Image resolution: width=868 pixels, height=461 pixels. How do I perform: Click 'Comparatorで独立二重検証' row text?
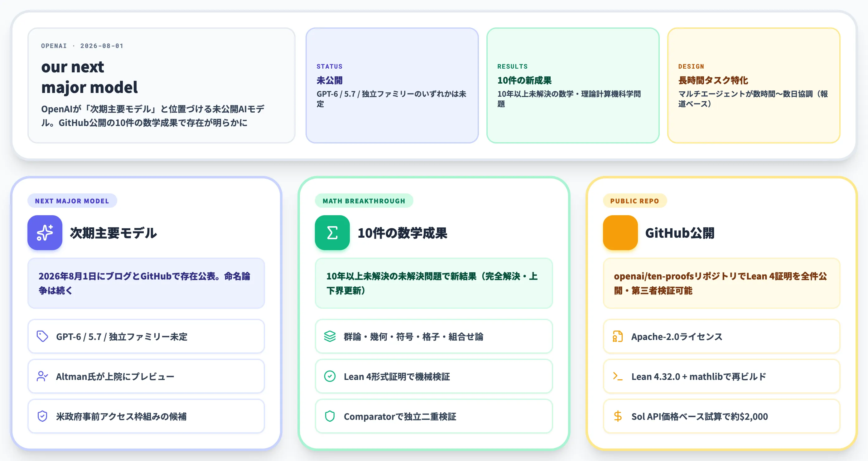click(x=400, y=416)
